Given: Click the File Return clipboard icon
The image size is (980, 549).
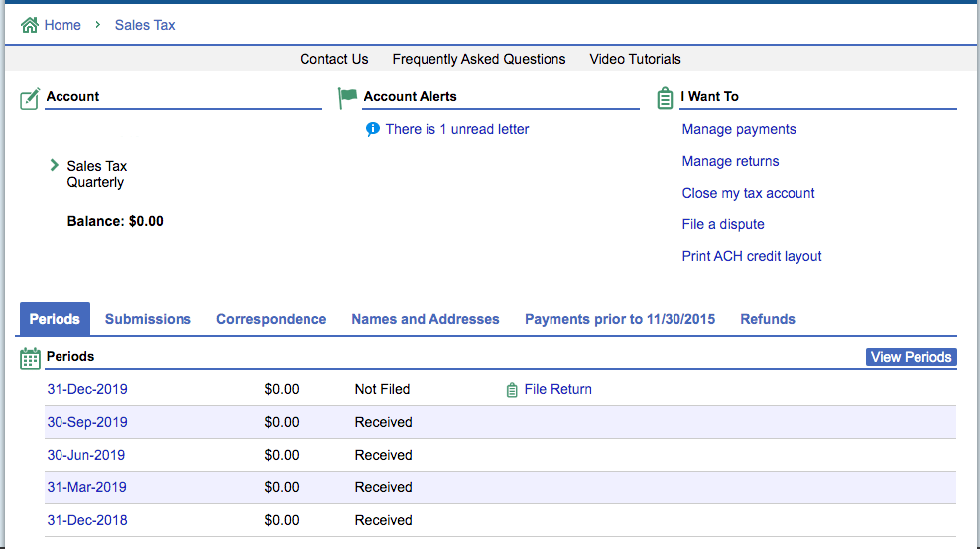Looking at the screenshot, I should 512,390.
